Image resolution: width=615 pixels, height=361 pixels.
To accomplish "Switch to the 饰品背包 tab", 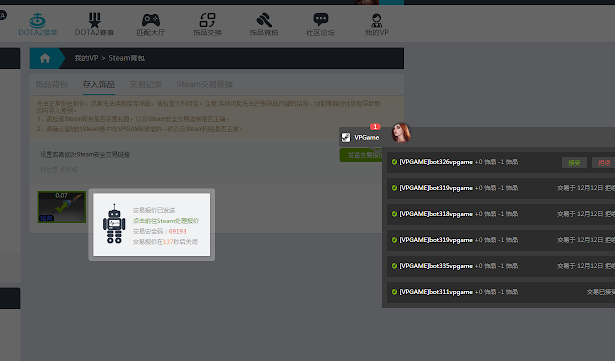I will click(51, 84).
